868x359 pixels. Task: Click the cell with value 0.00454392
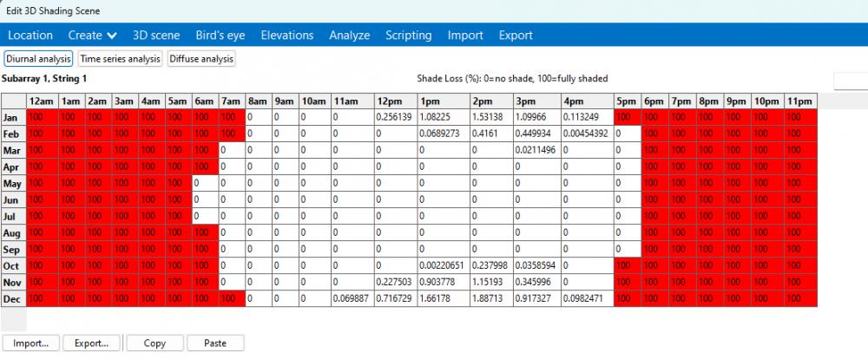[x=588, y=134]
